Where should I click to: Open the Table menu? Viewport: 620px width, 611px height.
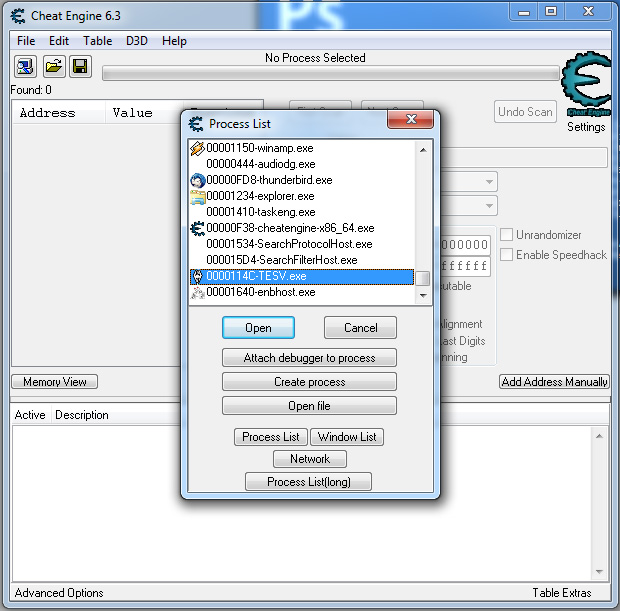pyautogui.click(x=98, y=41)
